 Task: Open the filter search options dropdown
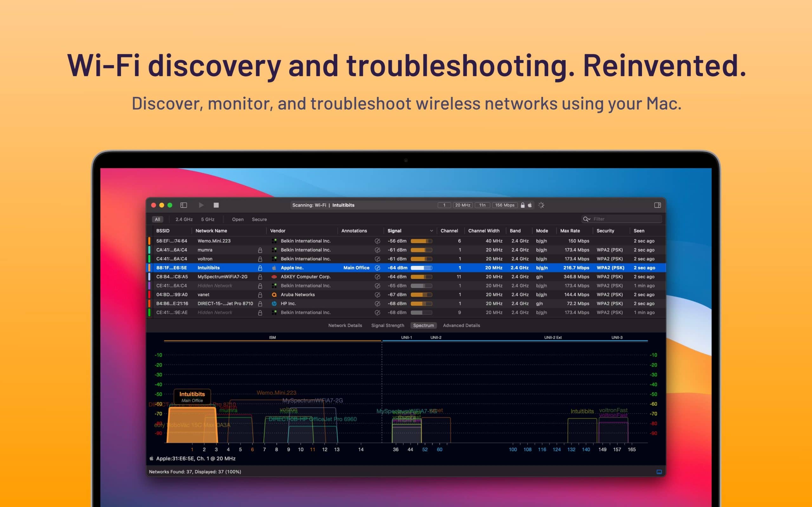coord(587,219)
